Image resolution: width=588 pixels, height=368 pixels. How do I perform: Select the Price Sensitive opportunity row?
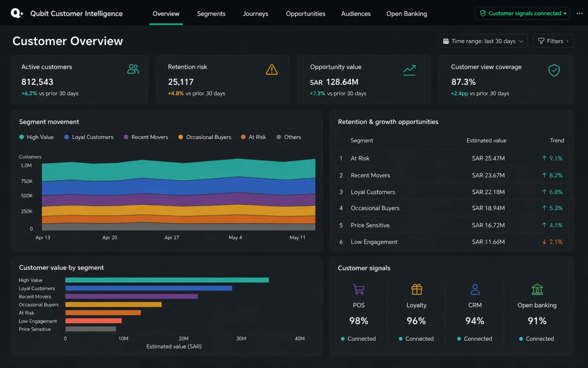[452, 225]
